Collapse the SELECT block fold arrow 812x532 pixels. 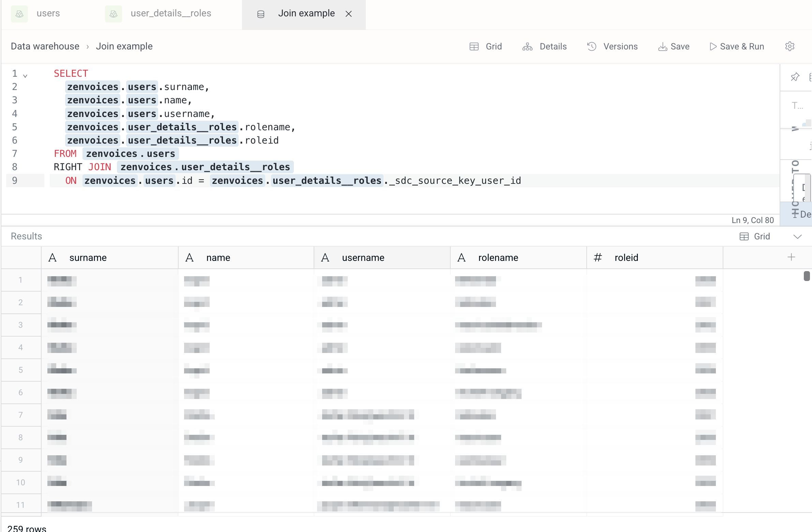[x=25, y=75]
